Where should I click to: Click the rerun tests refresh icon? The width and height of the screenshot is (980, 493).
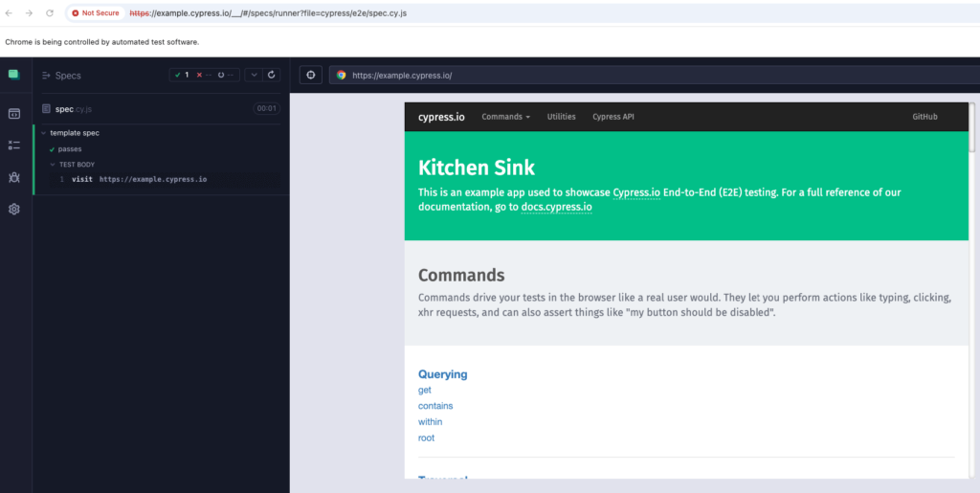(271, 75)
